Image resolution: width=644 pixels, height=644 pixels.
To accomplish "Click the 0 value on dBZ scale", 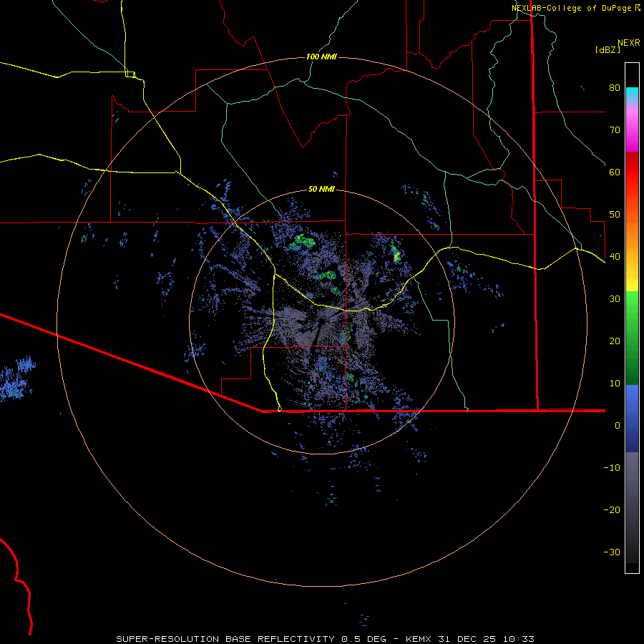I will click(x=618, y=426).
